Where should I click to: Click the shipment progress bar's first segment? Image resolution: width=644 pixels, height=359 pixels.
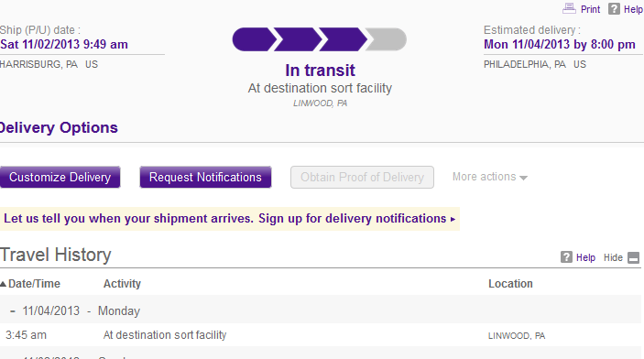[254, 39]
